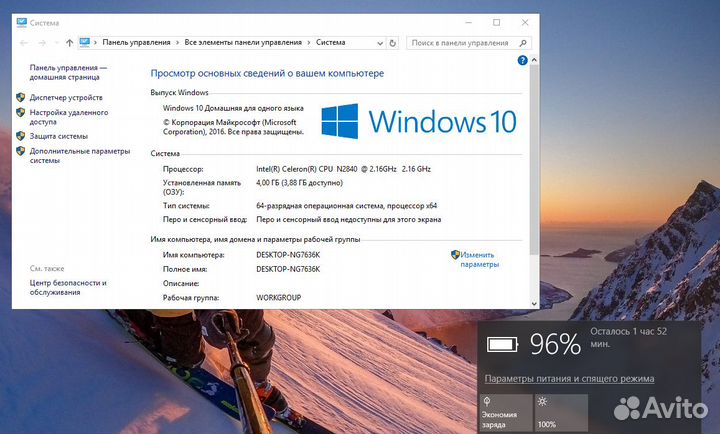Focus the Поиск в панели управления field
The width and height of the screenshot is (720, 434).
pos(468,43)
